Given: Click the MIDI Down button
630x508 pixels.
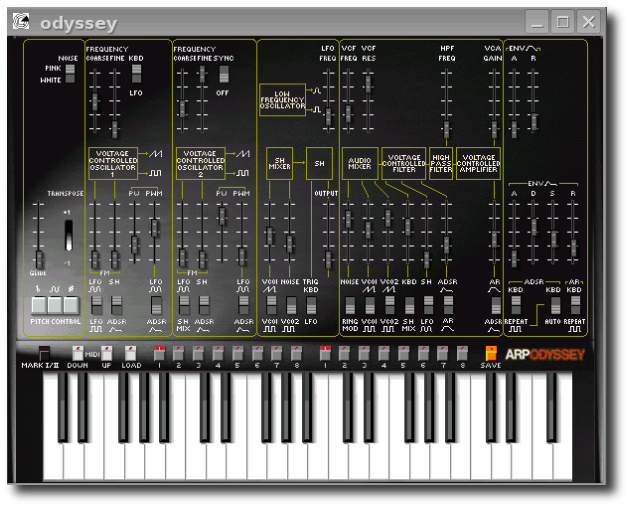Looking at the screenshot, I should point(78,353).
